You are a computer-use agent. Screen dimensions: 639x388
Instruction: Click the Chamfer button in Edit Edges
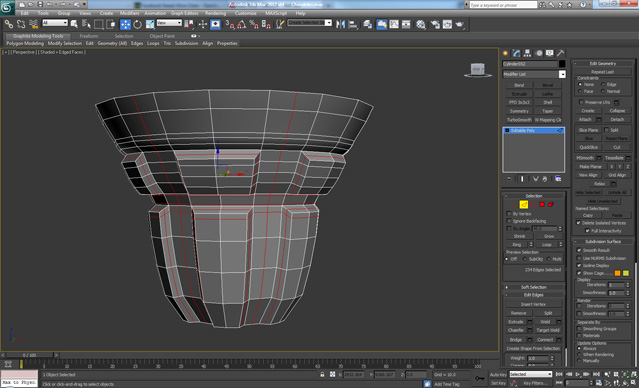tap(516, 330)
